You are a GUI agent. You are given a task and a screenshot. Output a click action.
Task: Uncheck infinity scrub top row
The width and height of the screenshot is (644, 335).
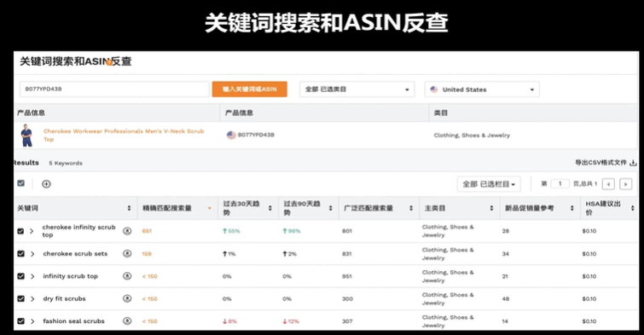pyautogui.click(x=20, y=276)
